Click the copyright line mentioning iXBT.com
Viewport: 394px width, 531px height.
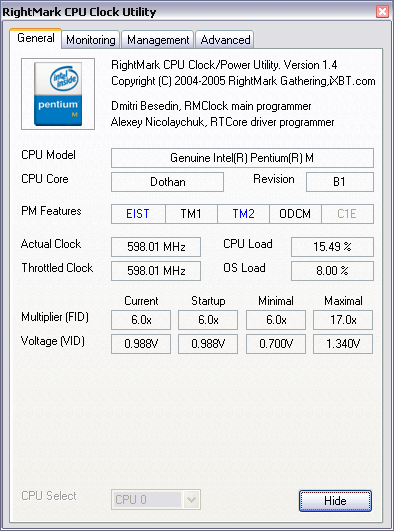pyautogui.click(x=243, y=81)
